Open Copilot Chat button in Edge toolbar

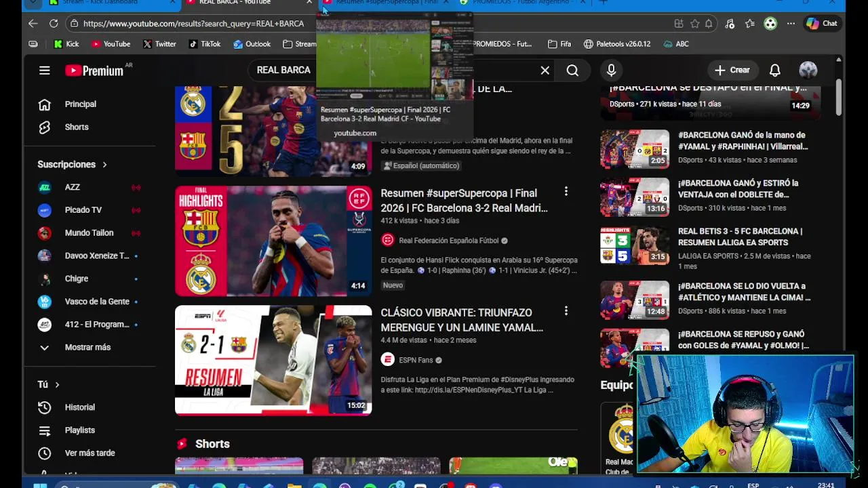point(821,23)
